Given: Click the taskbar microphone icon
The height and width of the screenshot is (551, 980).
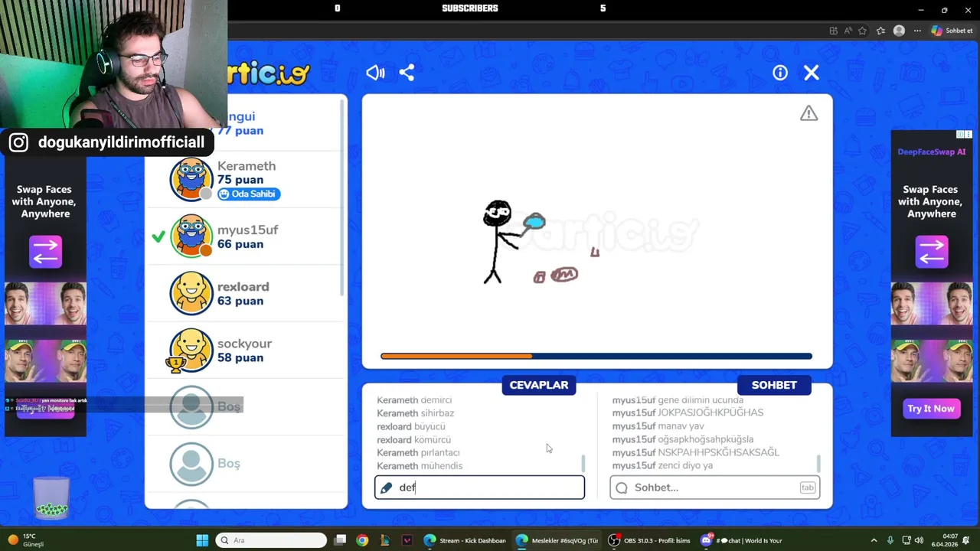Looking at the screenshot, I should (890, 540).
